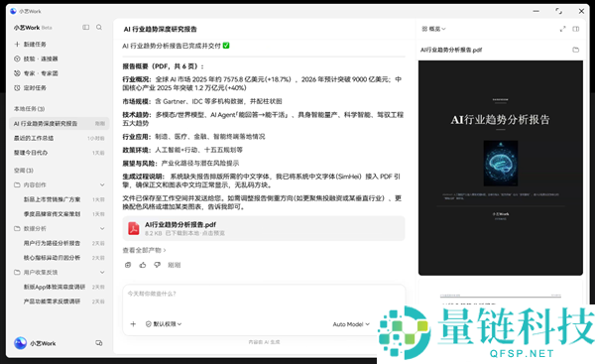
Task: Click the 内容创作 folder icon
Action: click(17, 184)
